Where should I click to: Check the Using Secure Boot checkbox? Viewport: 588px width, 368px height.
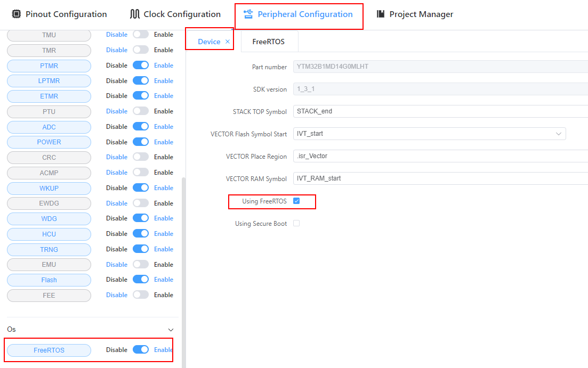click(x=296, y=223)
